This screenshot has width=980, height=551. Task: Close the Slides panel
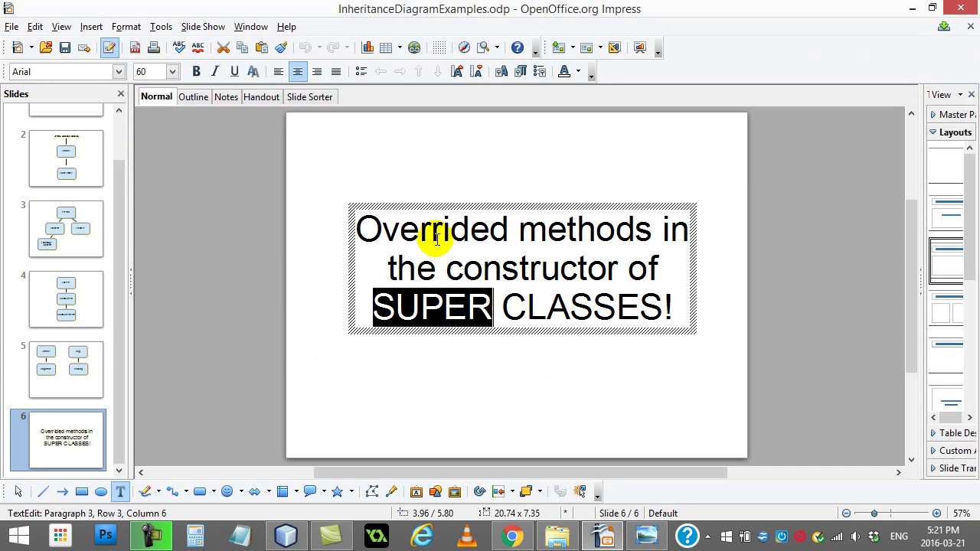pos(120,94)
